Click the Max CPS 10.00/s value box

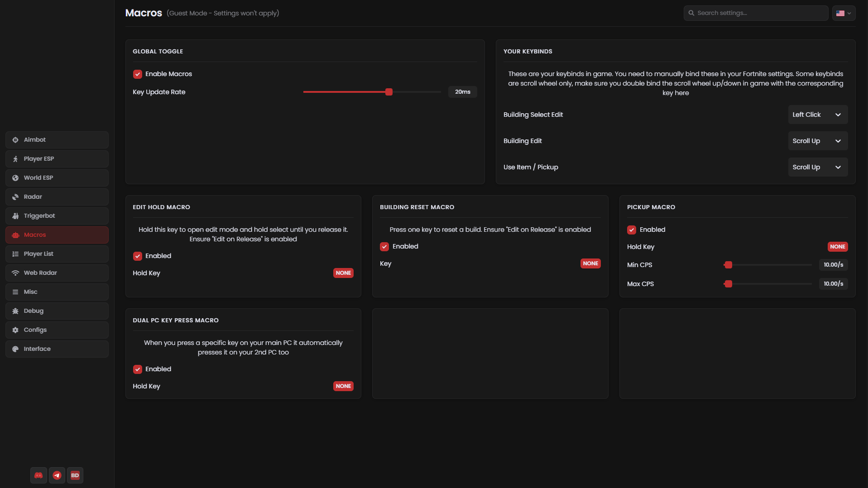(x=833, y=284)
